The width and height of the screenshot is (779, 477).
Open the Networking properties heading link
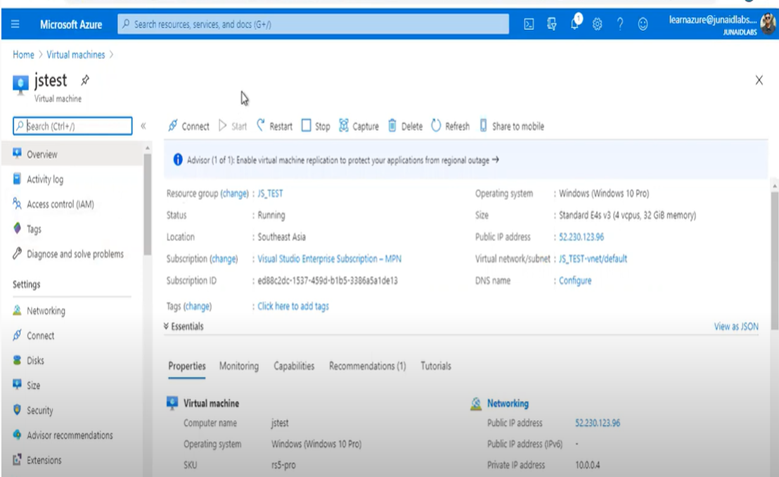tap(508, 403)
